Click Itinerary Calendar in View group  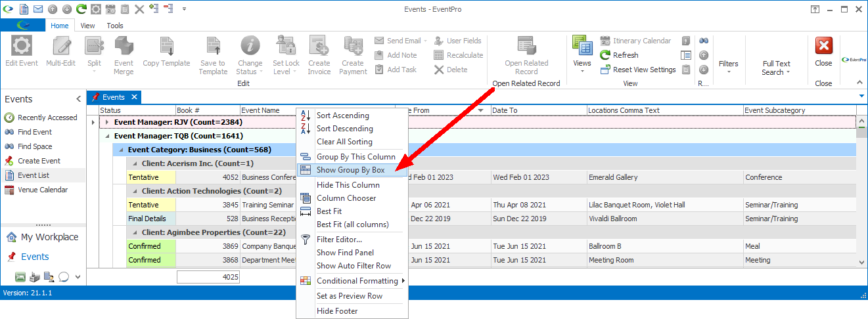point(635,41)
